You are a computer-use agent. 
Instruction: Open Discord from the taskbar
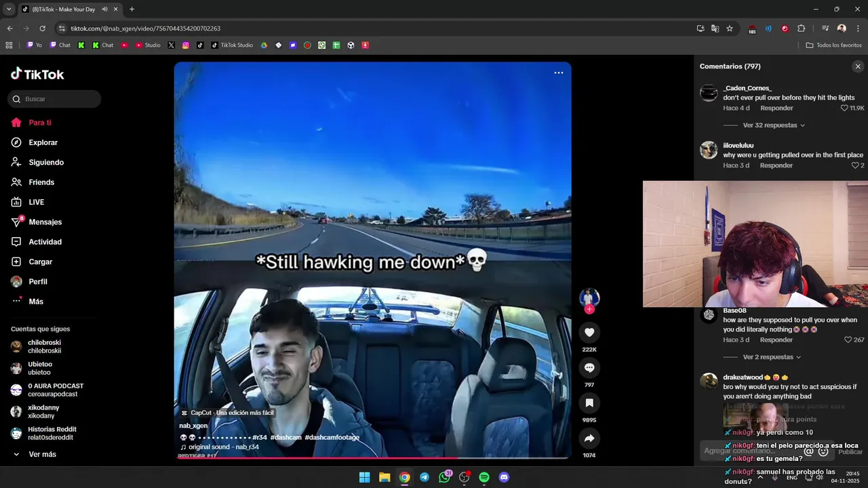504,477
